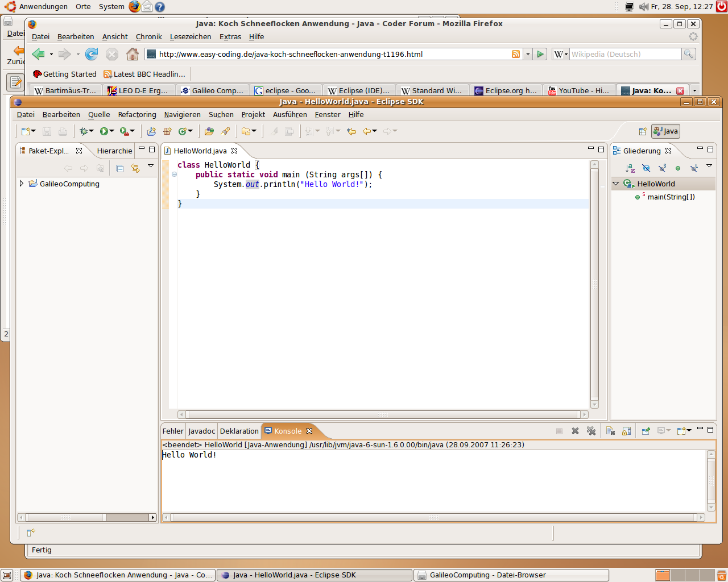
Task: Toggle alphabetical sorting in Gliederung
Action: tap(630, 168)
